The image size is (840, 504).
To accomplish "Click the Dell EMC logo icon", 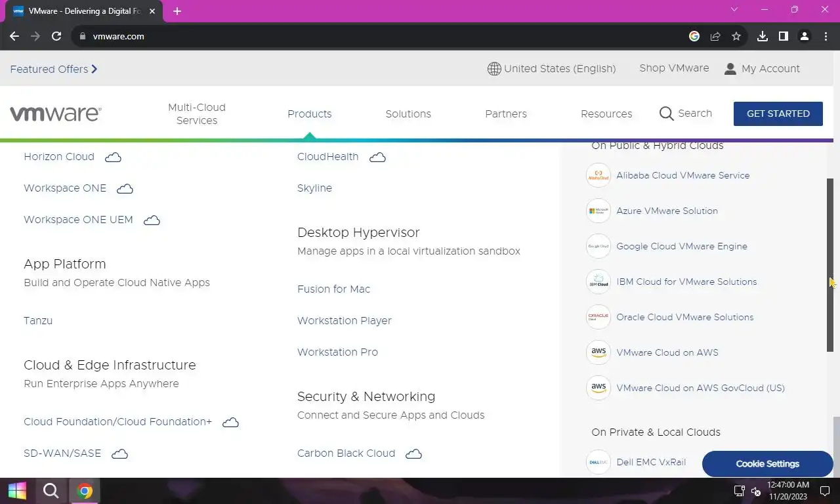I will click(x=598, y=462).
